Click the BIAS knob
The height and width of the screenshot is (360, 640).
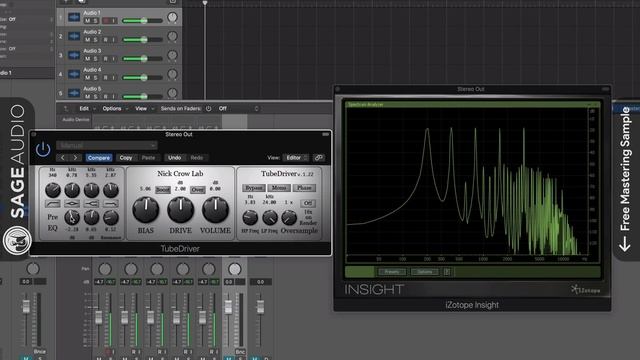tap(145, 210)
